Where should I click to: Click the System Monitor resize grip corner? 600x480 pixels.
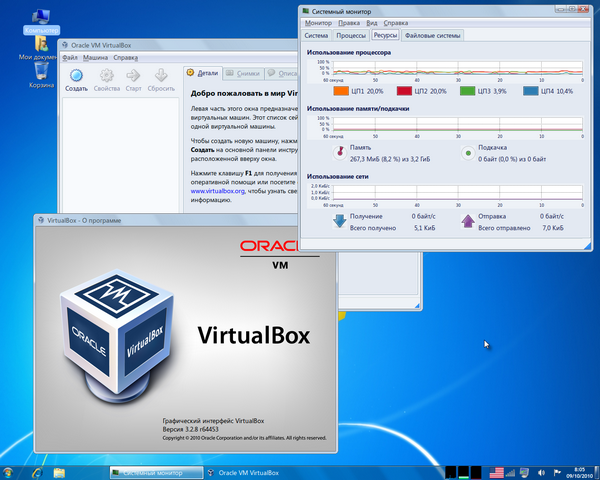[x=587, y=246]
